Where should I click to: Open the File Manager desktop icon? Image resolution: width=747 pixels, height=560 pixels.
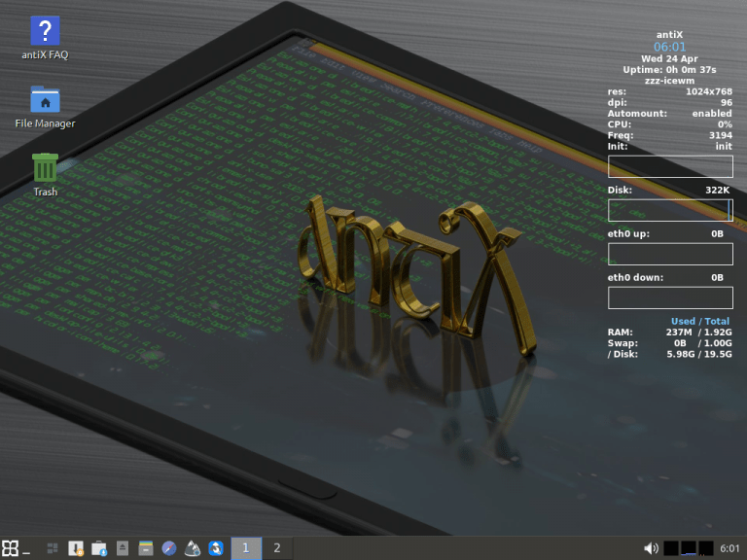[45, 101]
